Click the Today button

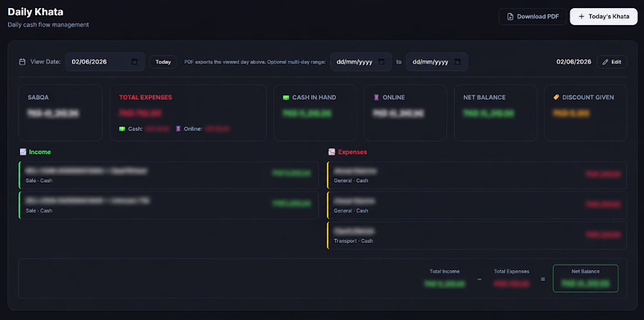(x=163, y=62)
